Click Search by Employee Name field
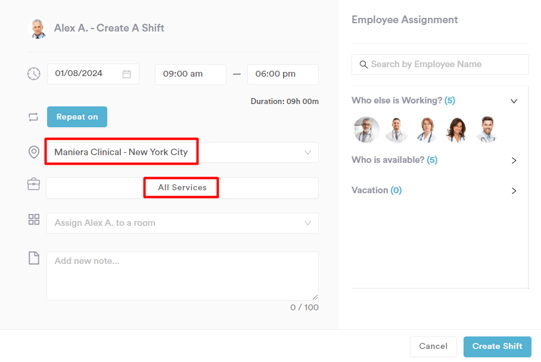The height and width of the screenshot is (362, 541). [x=440, y=65]
